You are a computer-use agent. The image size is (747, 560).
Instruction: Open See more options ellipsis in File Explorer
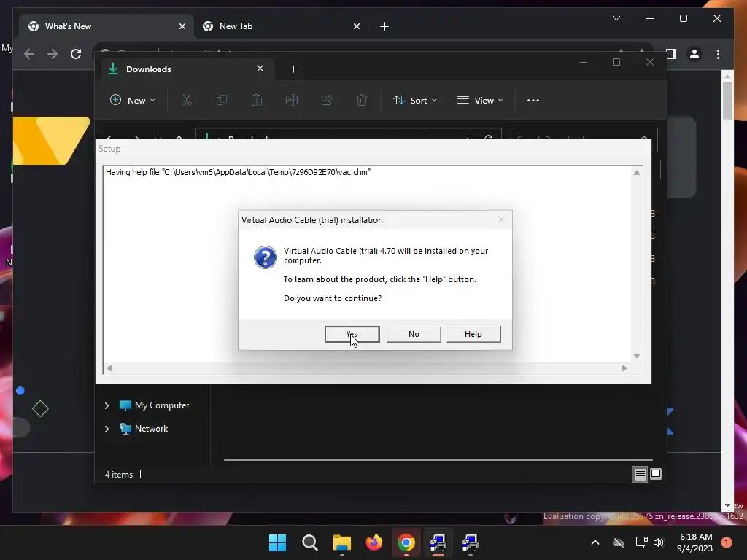click(533, 100)
